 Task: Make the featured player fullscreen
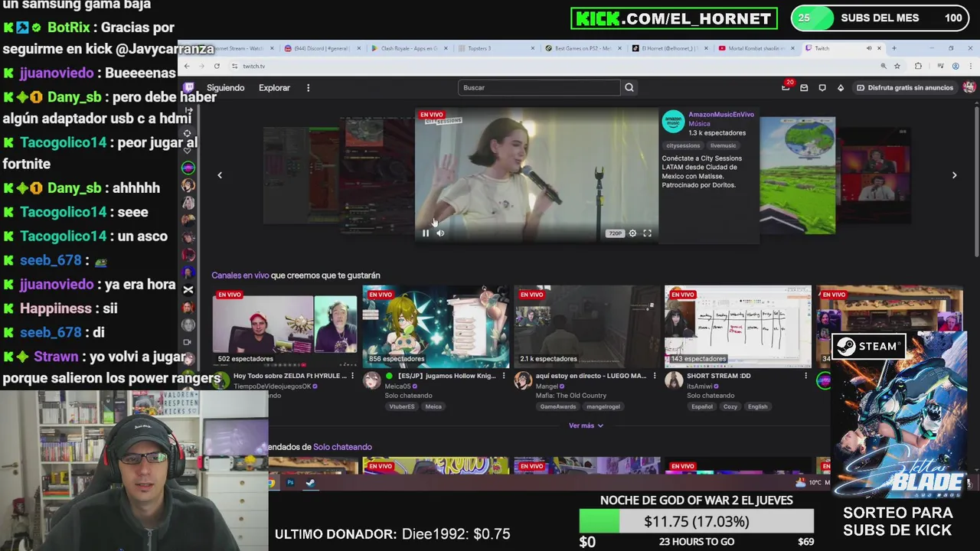tap(647, 233)
